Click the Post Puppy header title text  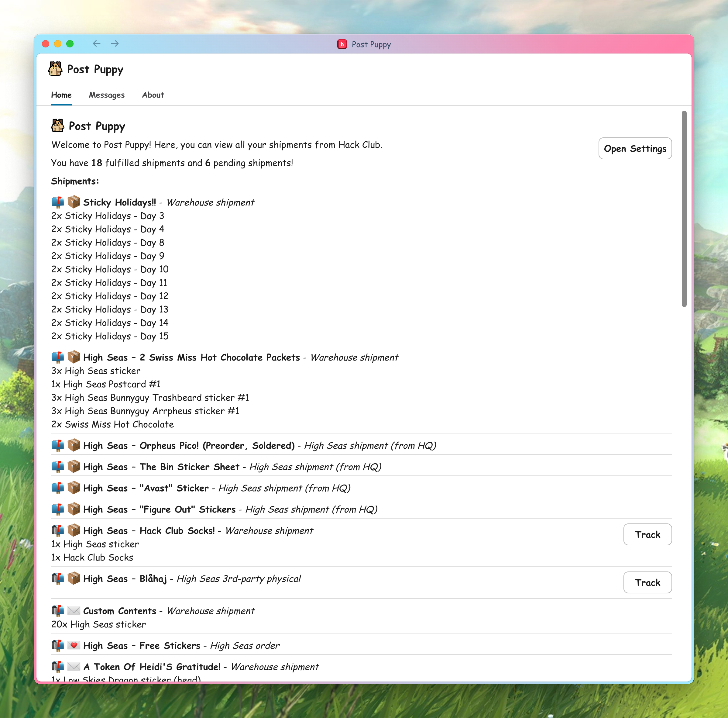point(95,70)
